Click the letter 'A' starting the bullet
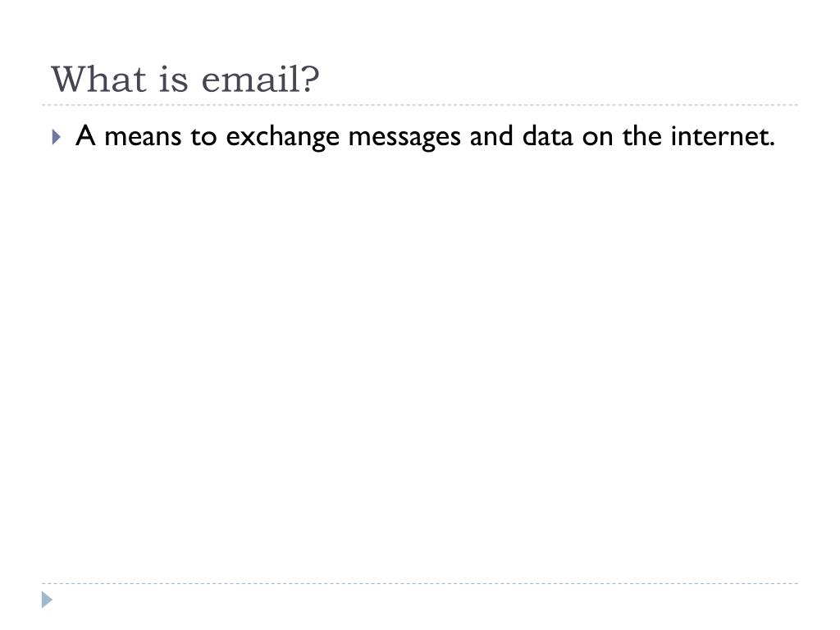This screenshot has width=840, height=630. point(85,135)
